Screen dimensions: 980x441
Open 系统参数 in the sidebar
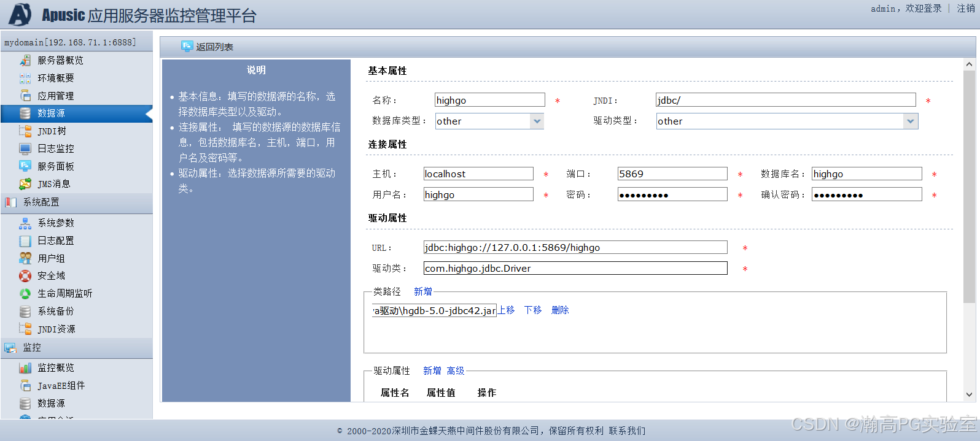(x=55, y=223)
